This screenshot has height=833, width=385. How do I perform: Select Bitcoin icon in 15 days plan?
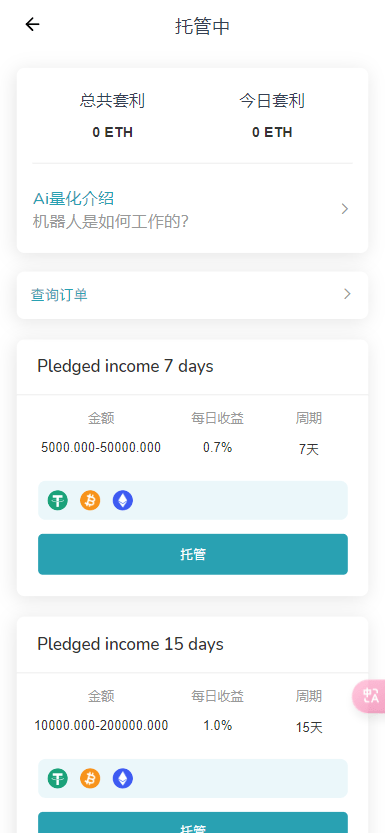point(90,779)
